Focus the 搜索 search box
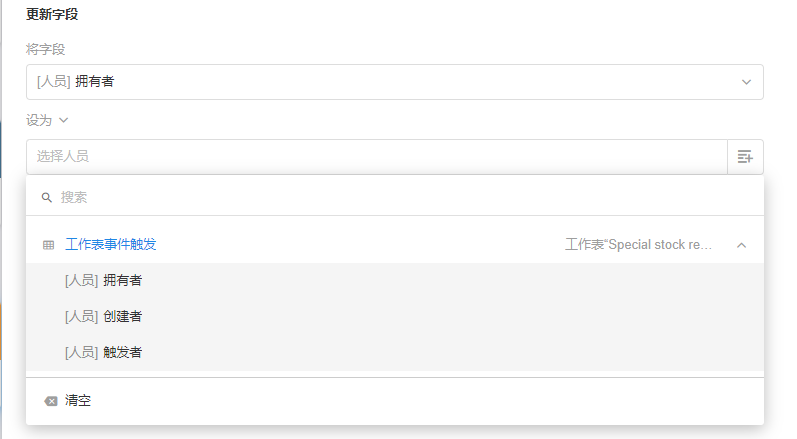This screenshot has height=439, width=797. 400,198
